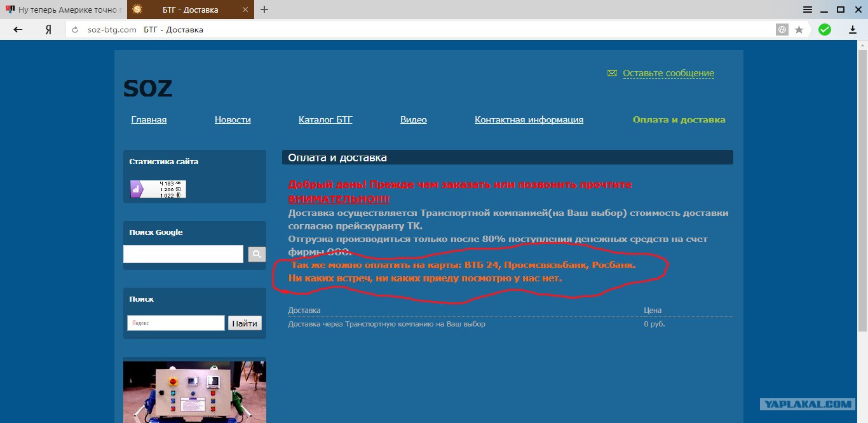Click the address bar showing soz-btg.com

click(419, 30)
